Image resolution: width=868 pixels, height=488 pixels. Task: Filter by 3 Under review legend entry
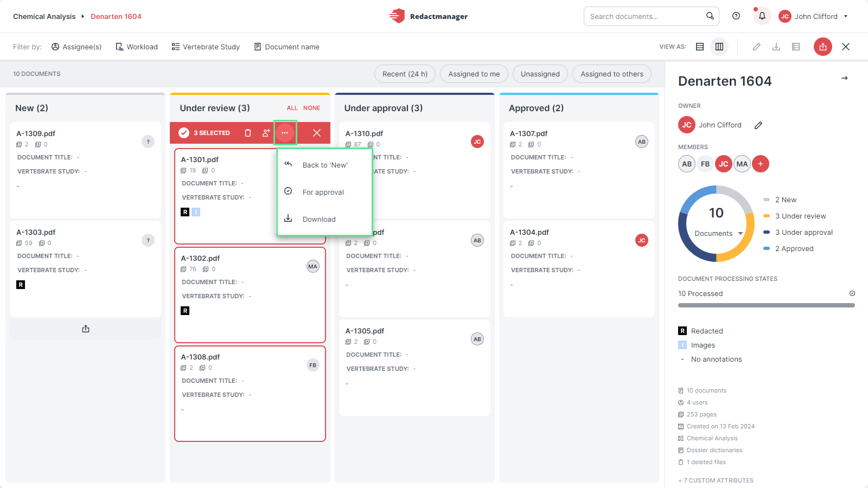(x=795, y=216)
